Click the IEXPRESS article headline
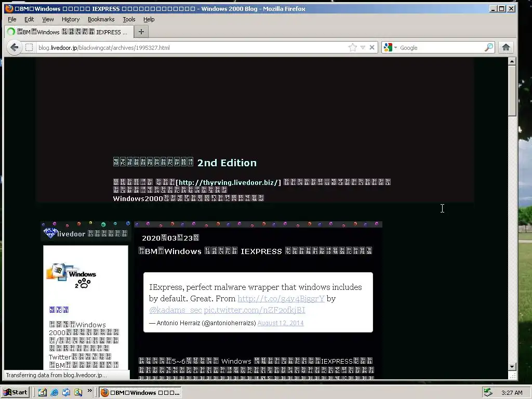The height and width of the screenshot is (399, 532). (256, 251)
